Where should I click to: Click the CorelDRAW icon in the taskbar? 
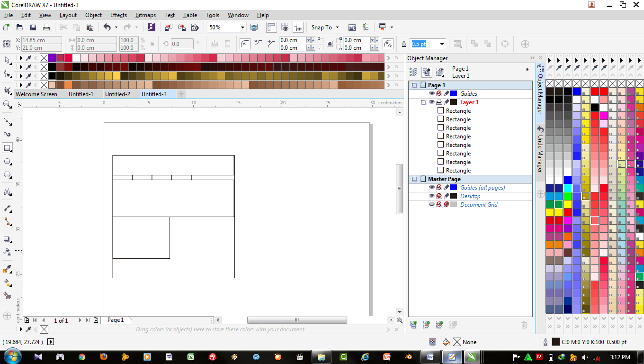[x=451, y=356]
